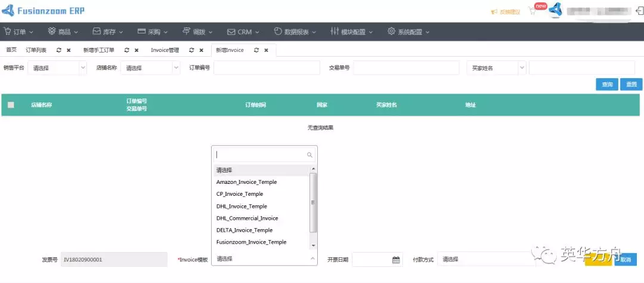Click the template list scrollbar
The image size is (644, 283).
[x=314, y=203]
